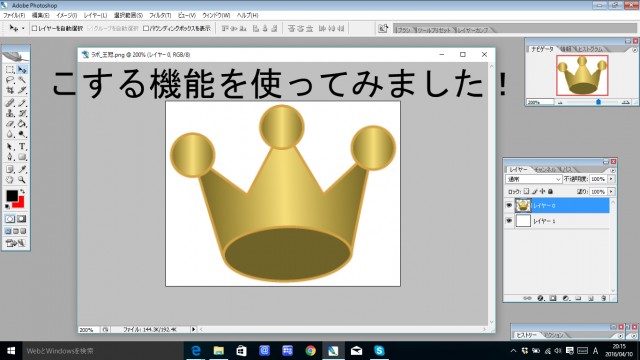Choose the Magic Wand tool
640x360 pixels.
[22, 80]
